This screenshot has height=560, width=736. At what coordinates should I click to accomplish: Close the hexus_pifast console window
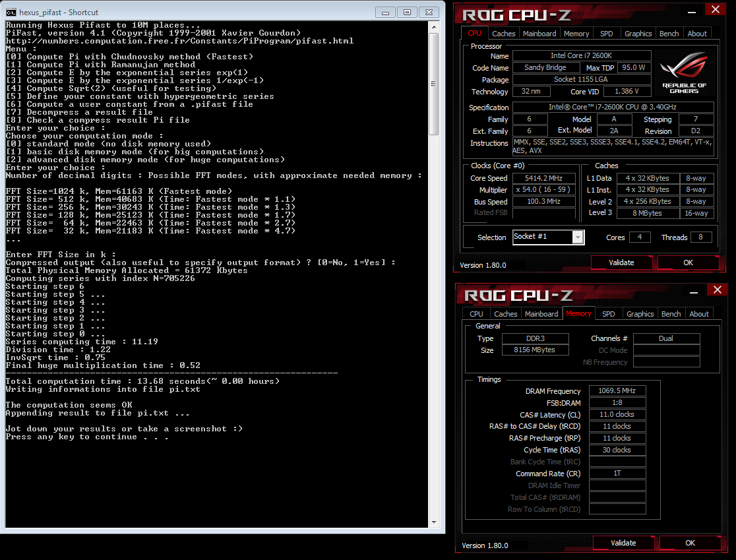[x=429, y=13]
